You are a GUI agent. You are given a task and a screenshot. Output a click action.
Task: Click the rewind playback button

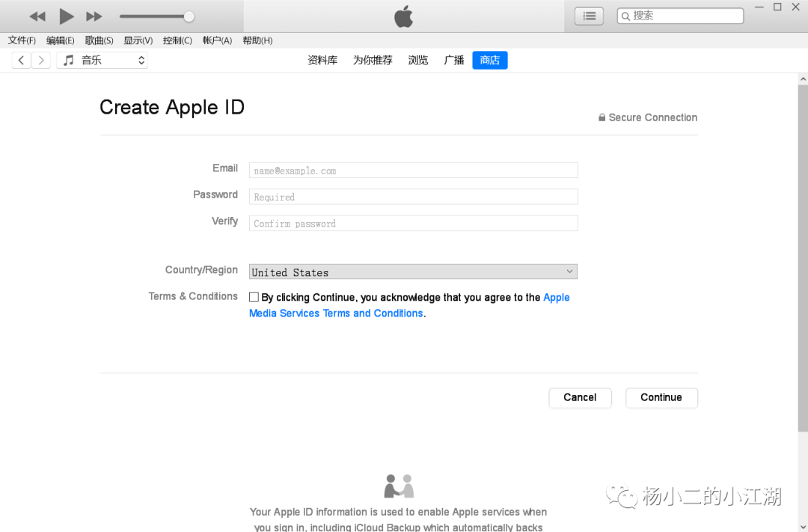[x=37, y=16]
